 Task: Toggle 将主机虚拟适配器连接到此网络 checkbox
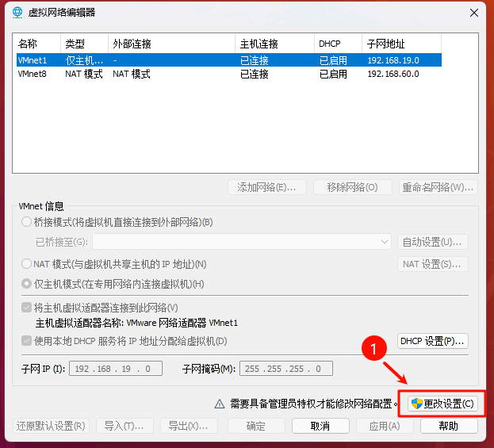(x=26, y=307)
